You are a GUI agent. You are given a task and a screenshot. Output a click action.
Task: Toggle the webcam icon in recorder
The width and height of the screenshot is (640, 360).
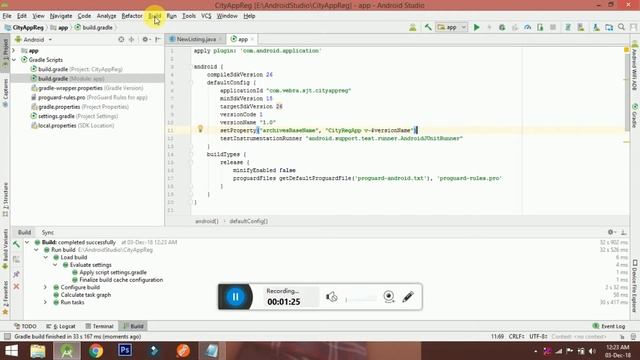(389, 297)
